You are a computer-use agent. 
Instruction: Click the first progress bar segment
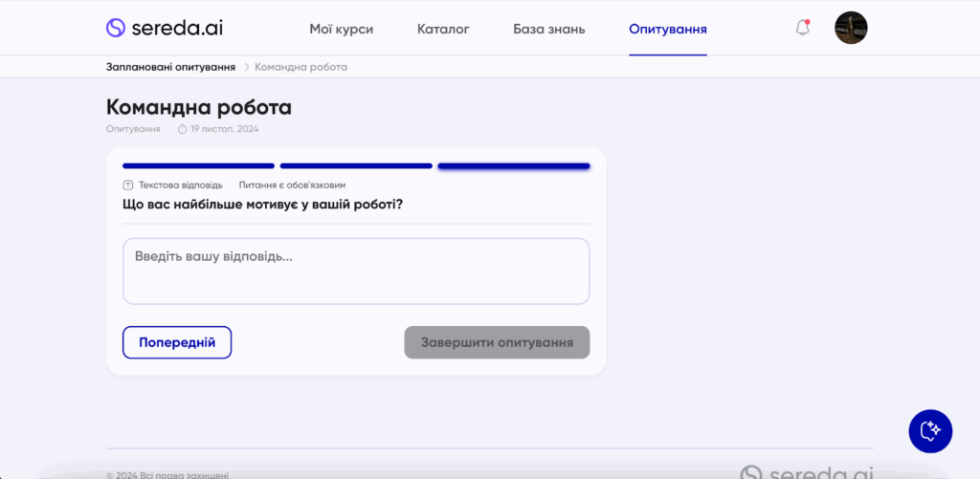198,165
